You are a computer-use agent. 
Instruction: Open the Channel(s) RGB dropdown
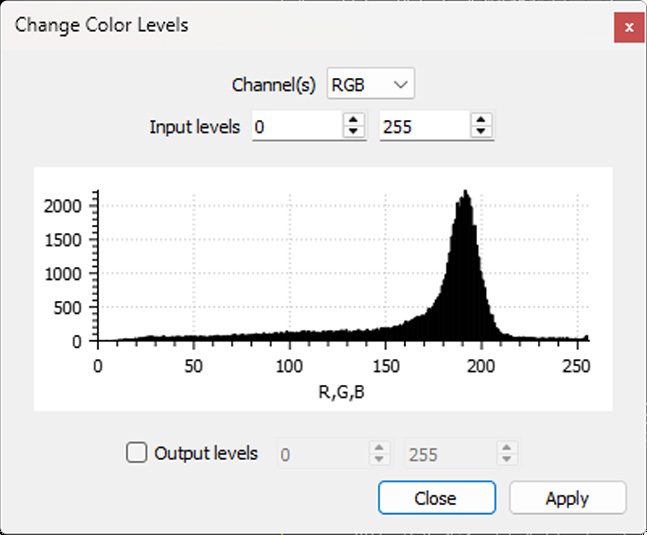click(x=371, y=85)
